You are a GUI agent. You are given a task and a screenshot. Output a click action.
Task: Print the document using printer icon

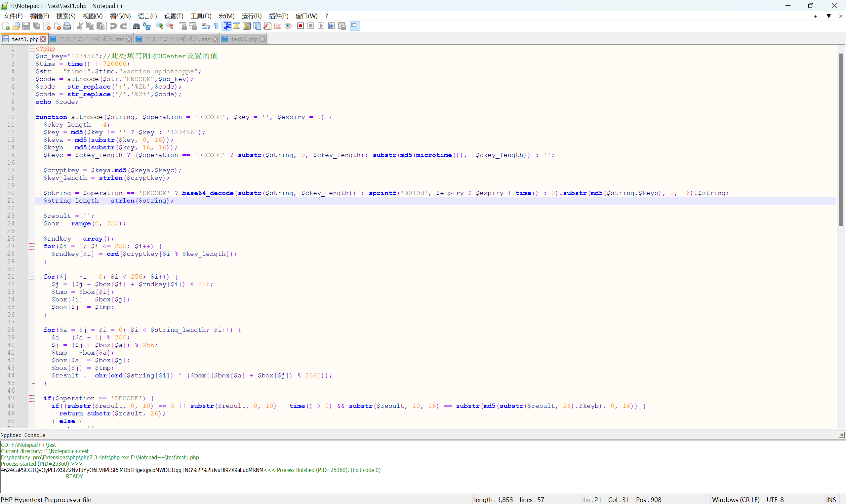point(67,26)
